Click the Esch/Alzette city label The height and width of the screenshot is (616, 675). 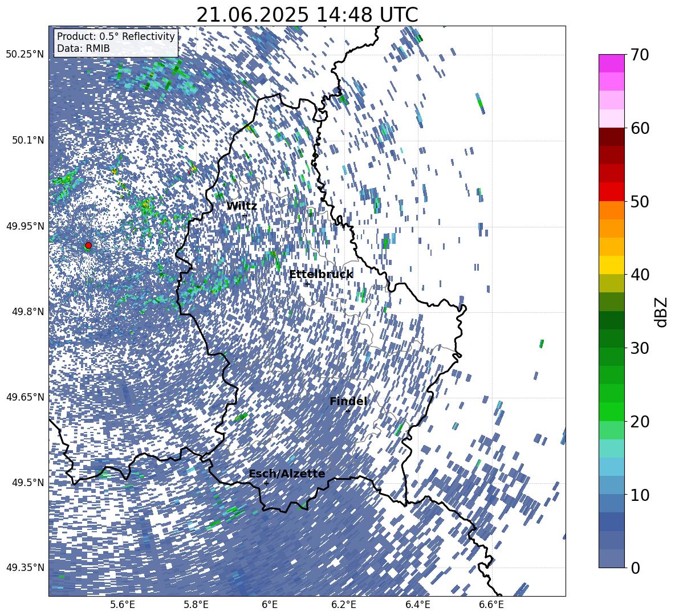tap(287, 474)
